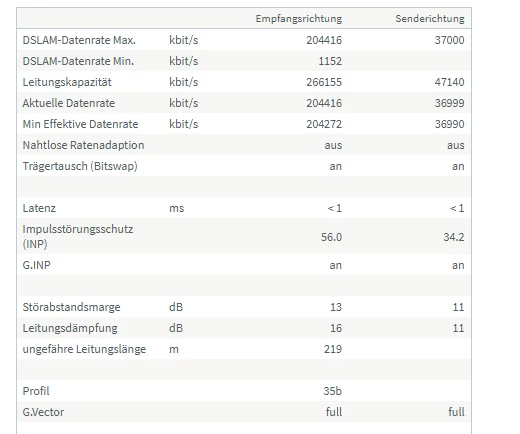Click the Min Effektive Datenrate value 204272
Viewport: 520px width, 434px height.
(324, 124)
